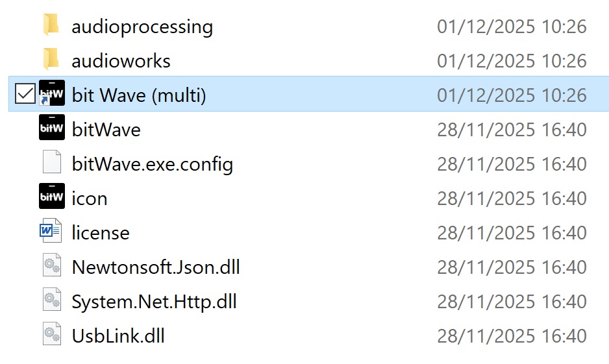Select the bitWave.exe.config file name
The width and height of the screenshot is (609, 364).
[152, 164]
